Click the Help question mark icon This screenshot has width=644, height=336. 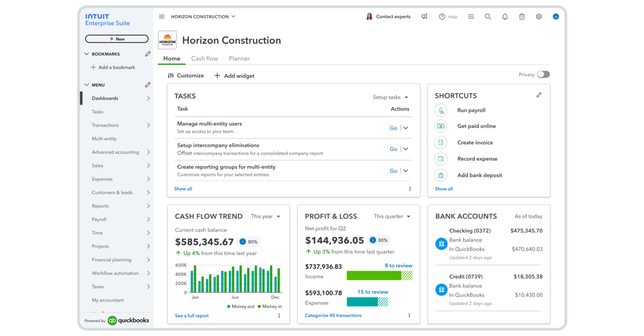[x=441, y=16]
